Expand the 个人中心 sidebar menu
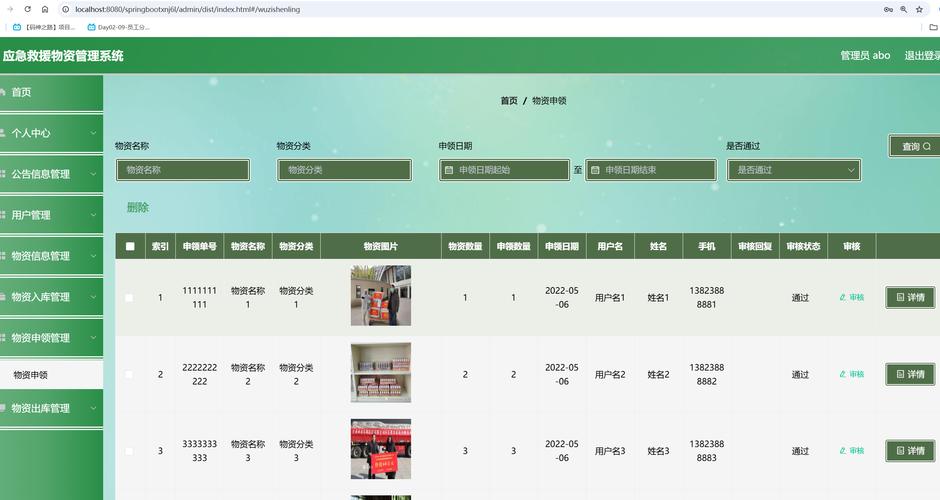Image resolution: width=940 pixels, height=500 pixels. pos(52,133)
